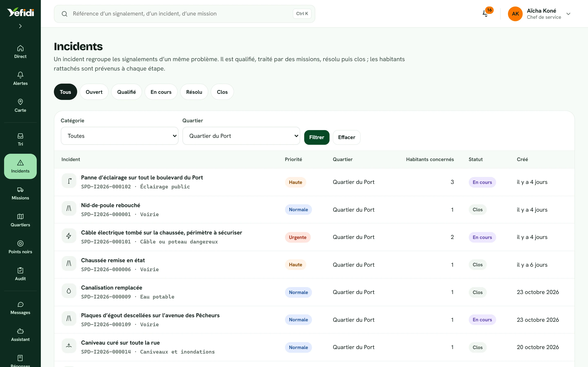
Task: Expand the sidebar with the chevron arrow
Action: tap(20, 26)
